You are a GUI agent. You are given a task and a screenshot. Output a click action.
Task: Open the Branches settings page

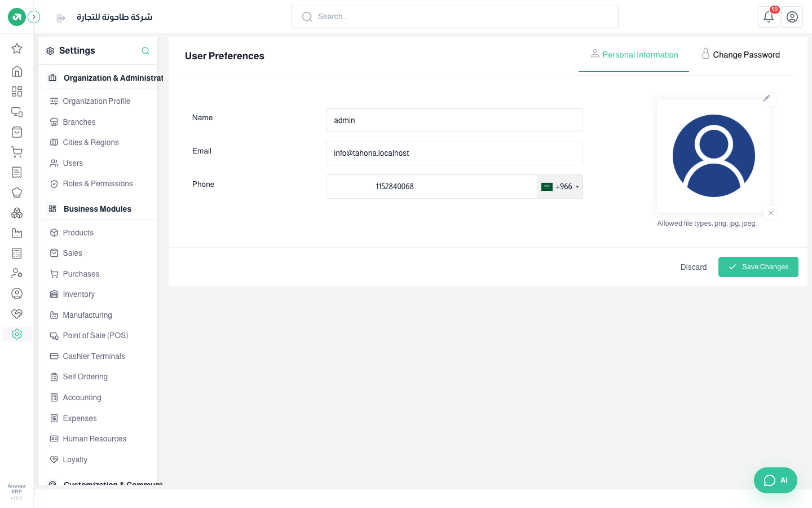79,122
